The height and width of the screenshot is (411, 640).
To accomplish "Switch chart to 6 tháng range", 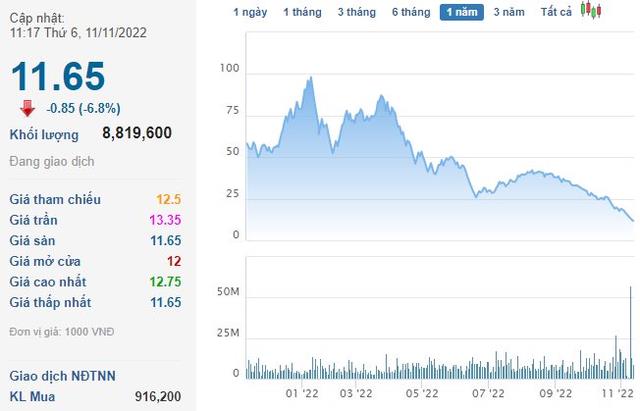I will [x=411, y=12].
